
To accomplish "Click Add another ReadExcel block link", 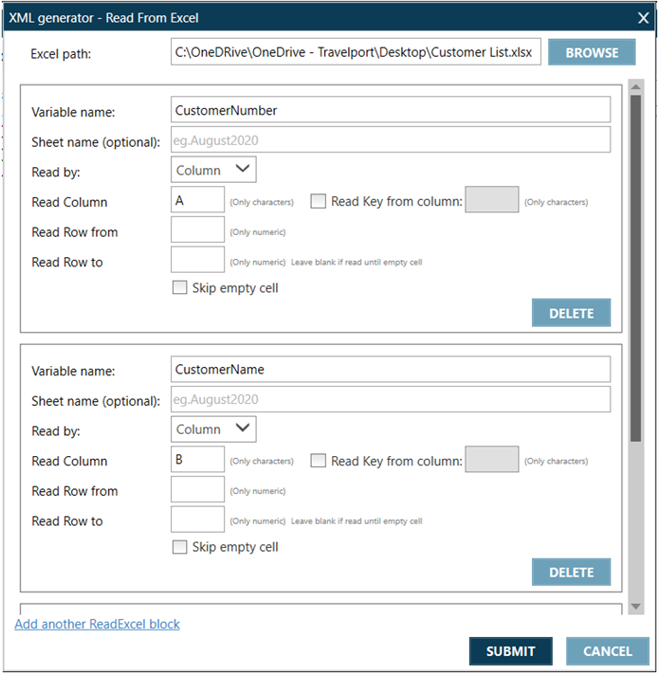I will 97,624.
